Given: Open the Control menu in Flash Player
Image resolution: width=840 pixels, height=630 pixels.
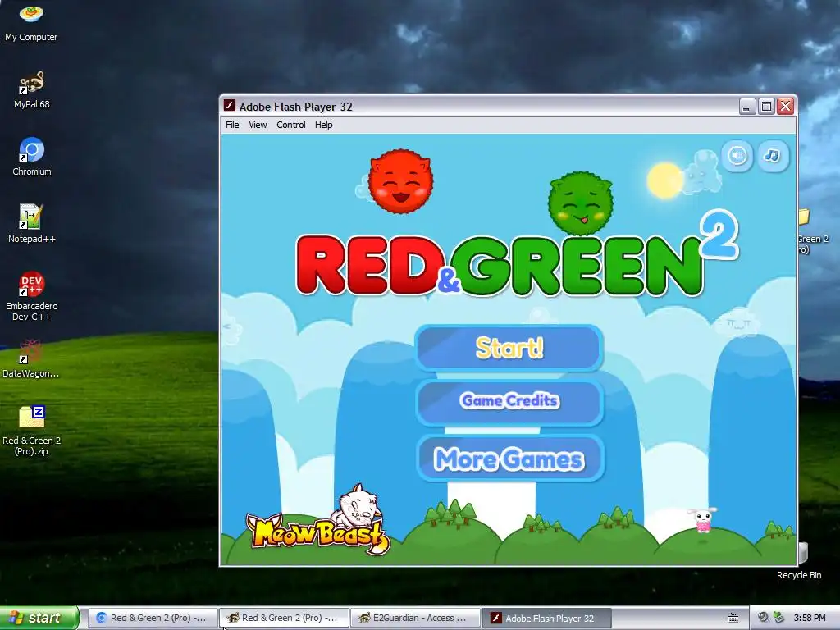Looking at the screenshot, I should coord(291,125).
